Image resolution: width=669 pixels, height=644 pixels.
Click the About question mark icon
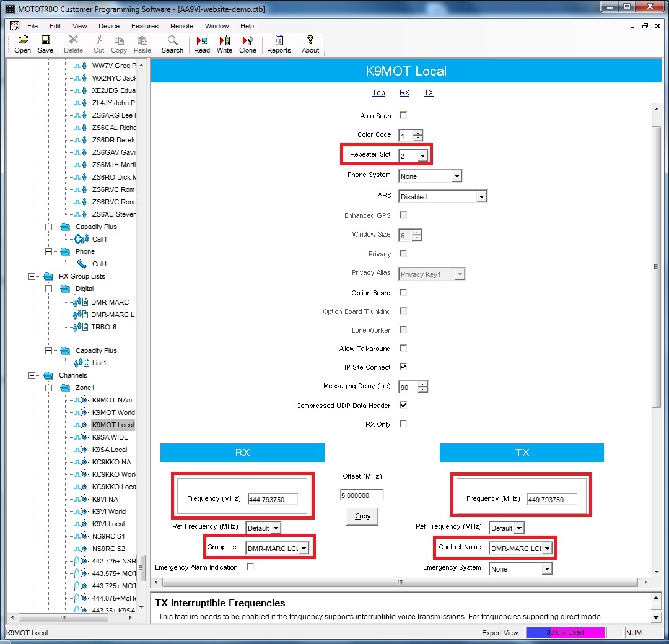[310, 40]
